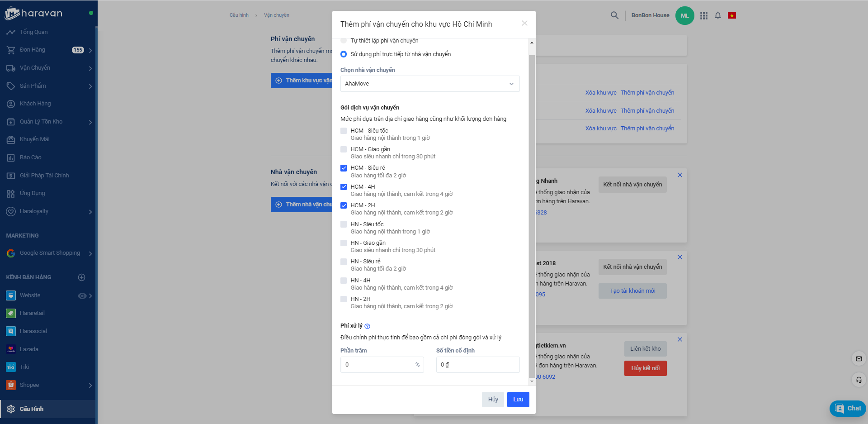Click the add sales channel plus icon
This screenshot has width=868, height=424.
coord(82,277)
